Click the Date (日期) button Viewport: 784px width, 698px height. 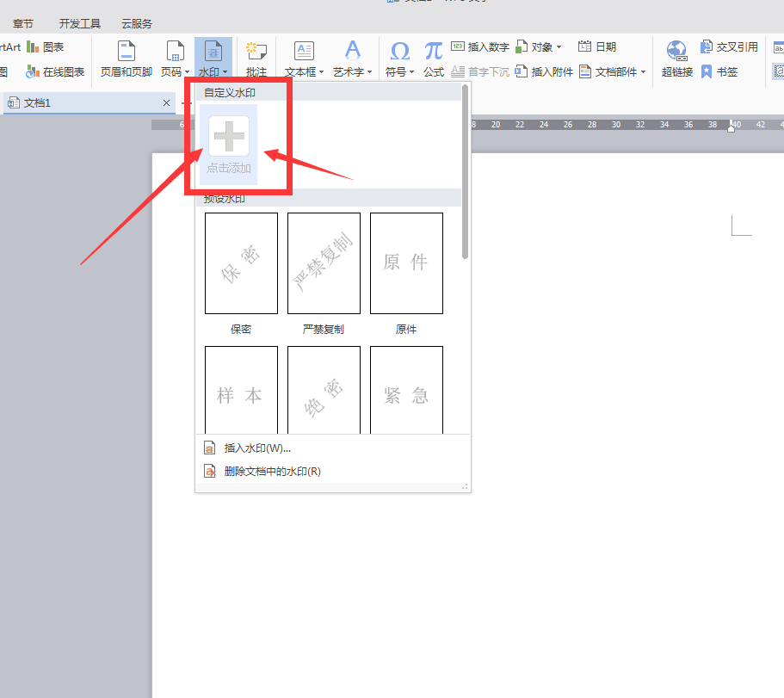597,47
